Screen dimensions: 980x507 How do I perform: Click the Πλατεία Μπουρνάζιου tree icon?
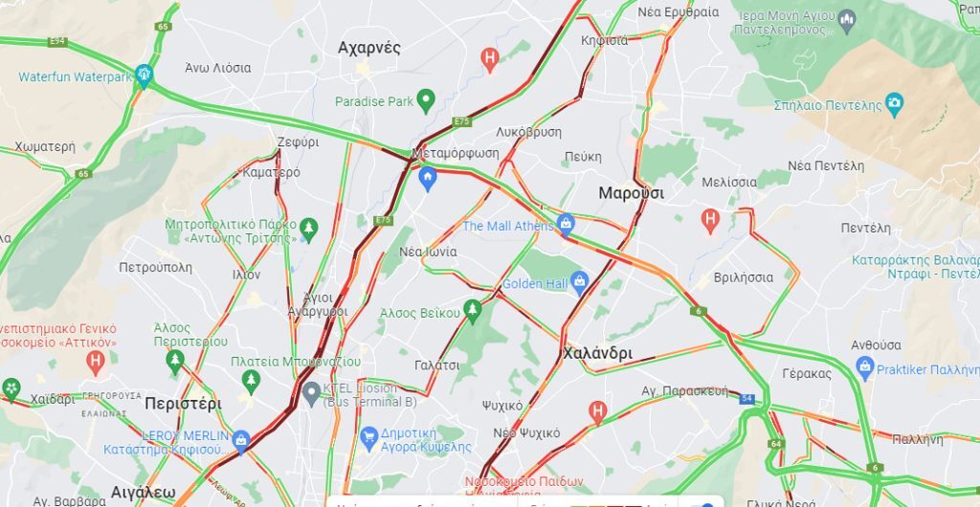pos(251,382)
